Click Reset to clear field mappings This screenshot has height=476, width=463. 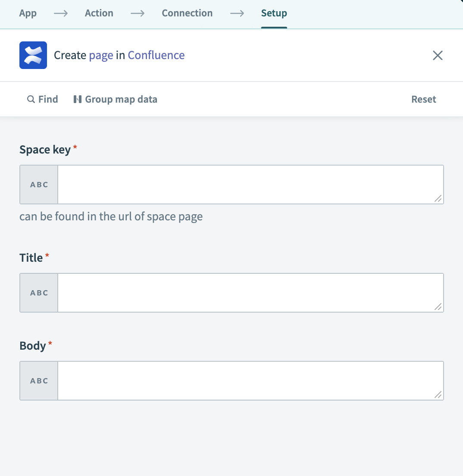click(423, 99)
